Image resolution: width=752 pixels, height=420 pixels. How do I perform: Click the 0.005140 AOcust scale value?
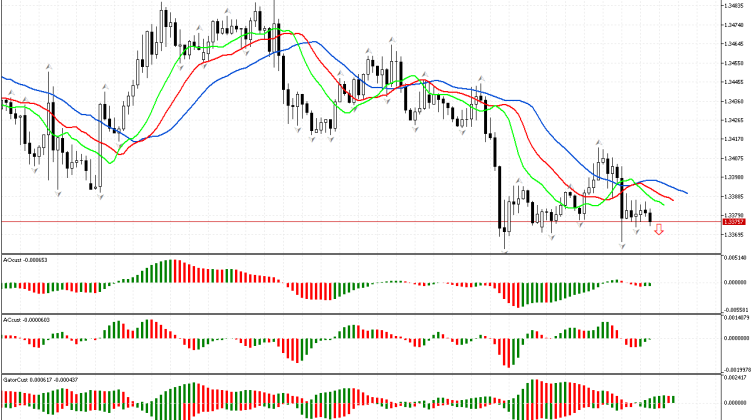[x=737, y=258]
